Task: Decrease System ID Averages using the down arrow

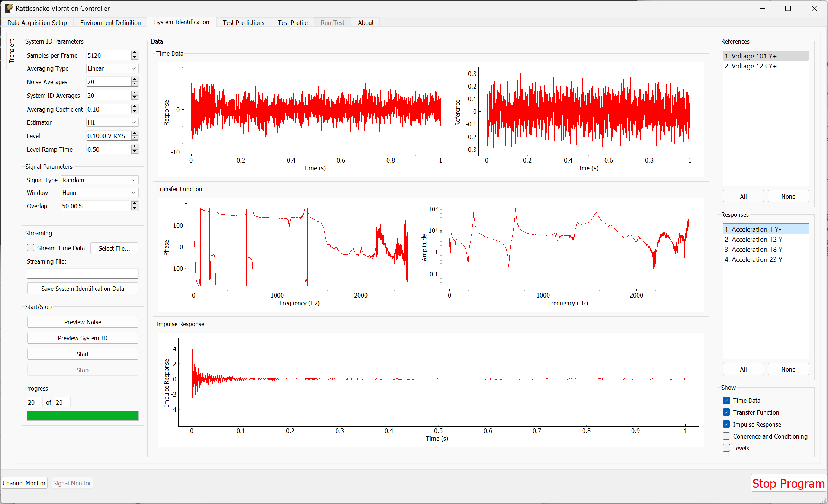Action: 134,97
